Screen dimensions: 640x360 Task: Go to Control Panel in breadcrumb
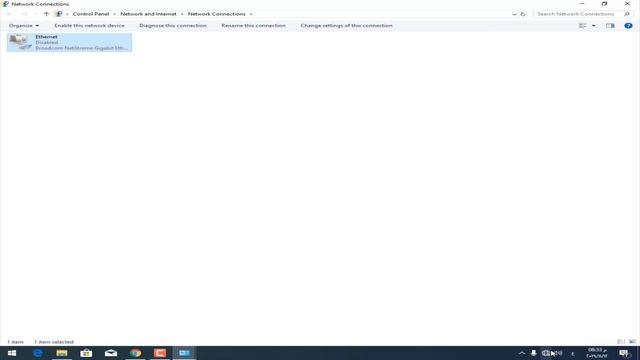(x=91, y=14)
